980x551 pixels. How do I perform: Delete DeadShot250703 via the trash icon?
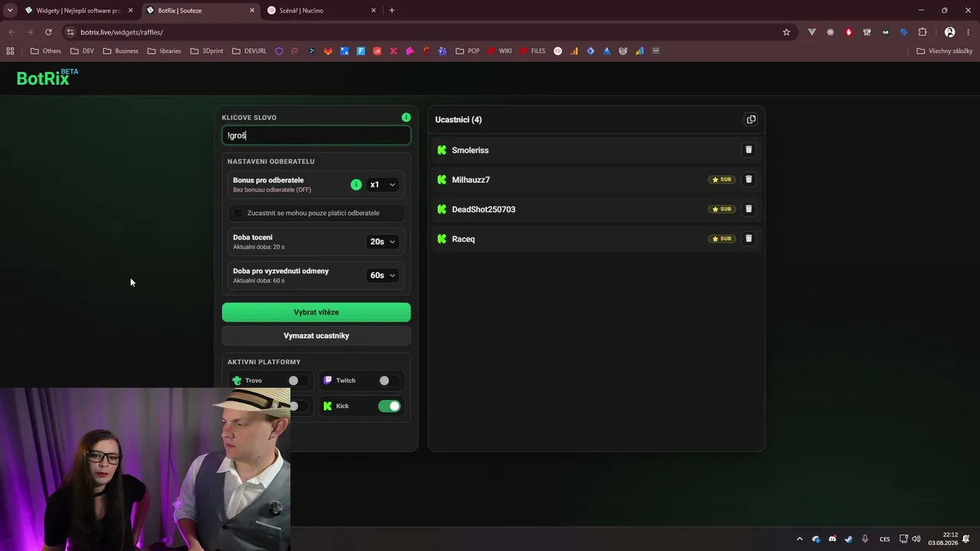coord(749,209)
